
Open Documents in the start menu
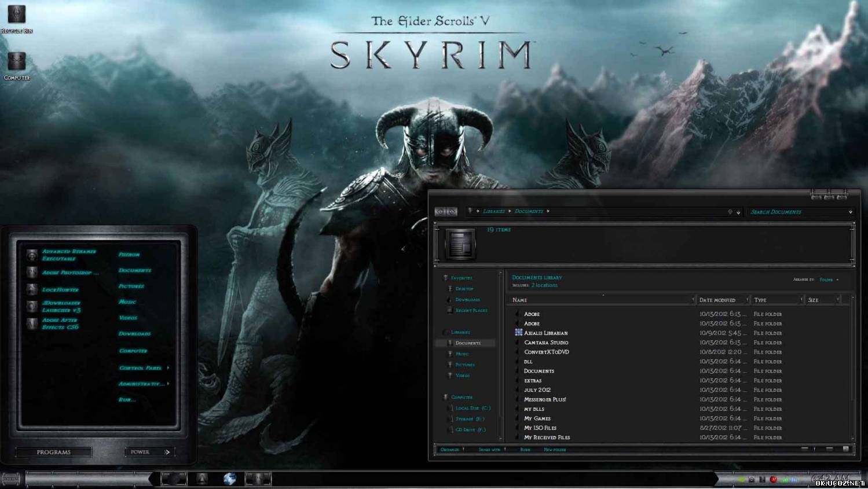click(x=135, y=270)
